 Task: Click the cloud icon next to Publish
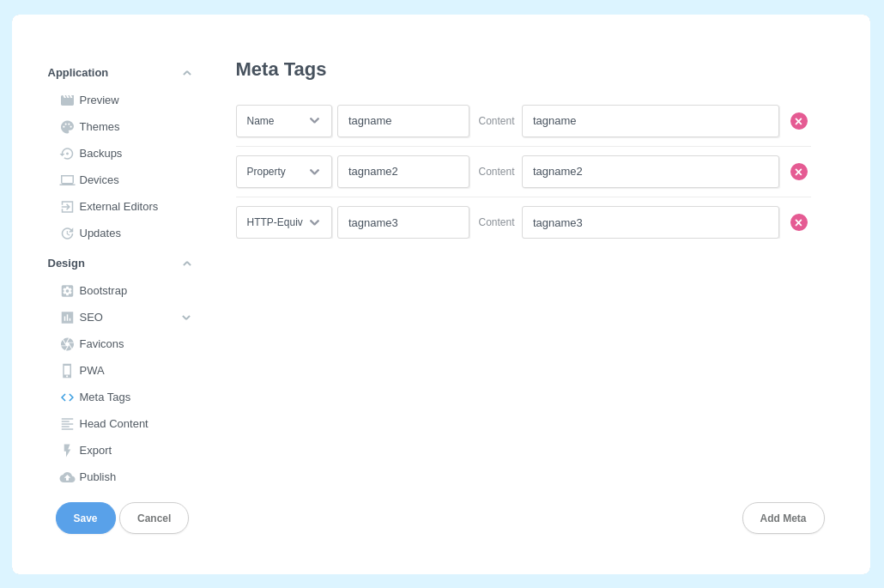[67, 476]
